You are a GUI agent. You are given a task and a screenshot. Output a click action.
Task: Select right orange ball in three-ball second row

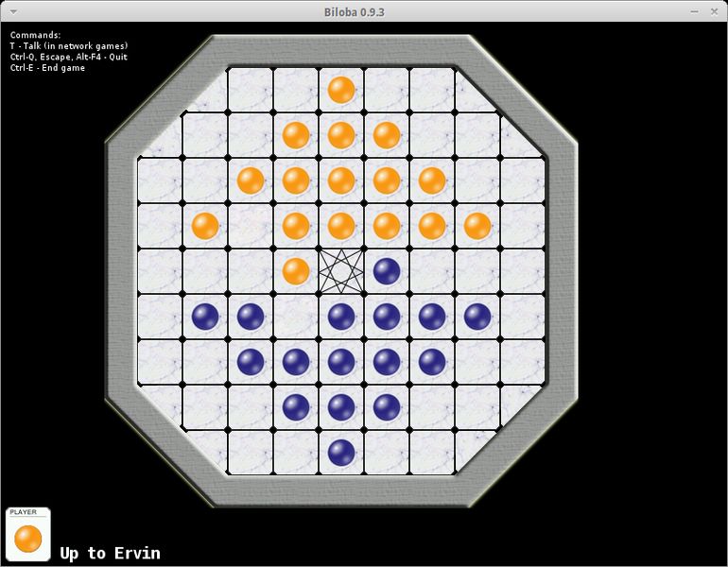pos(387,135)
